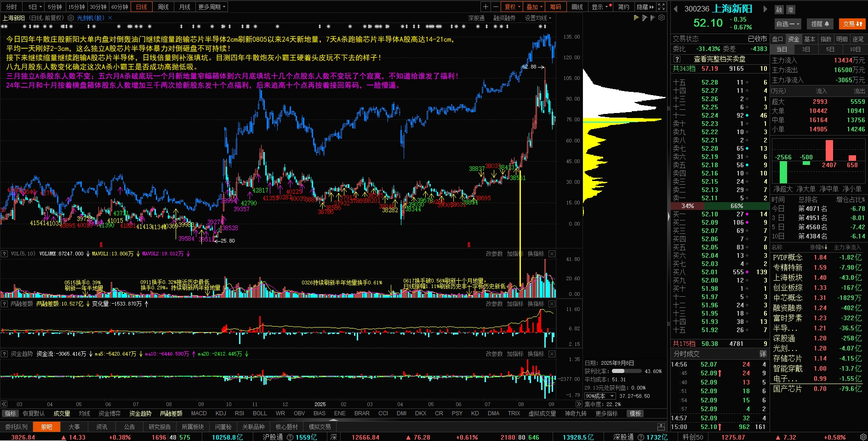Toggle 筹码 chip distribution display

point(555,7)
